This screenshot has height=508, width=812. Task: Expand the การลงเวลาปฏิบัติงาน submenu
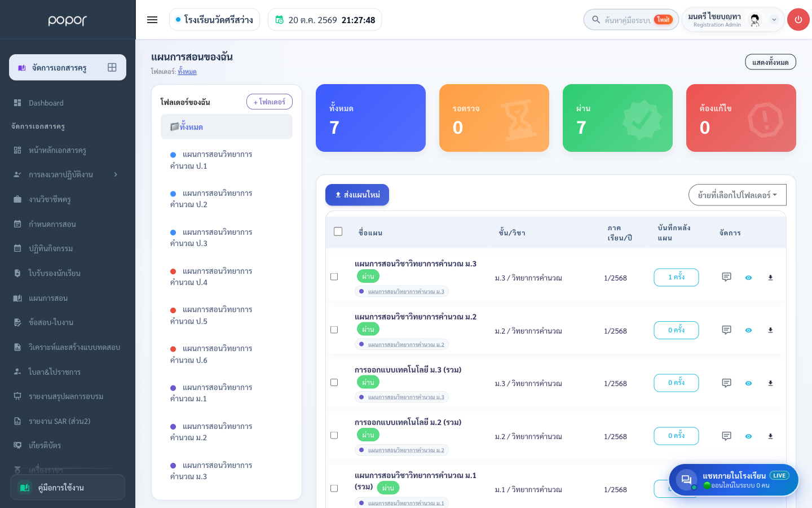click(x=116, y=174)
